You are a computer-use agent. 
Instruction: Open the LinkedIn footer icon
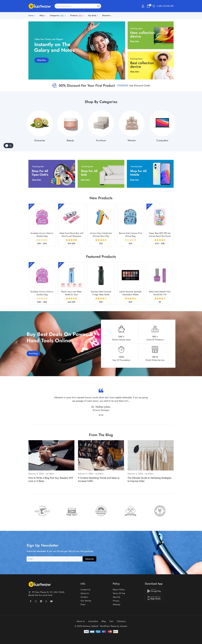tap(41, 601)
